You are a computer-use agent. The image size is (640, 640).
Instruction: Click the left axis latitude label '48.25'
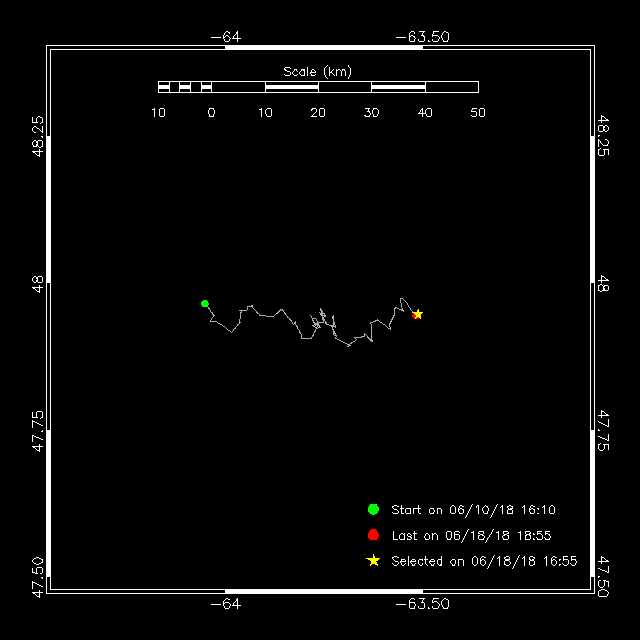pyautogui.click(x=37, y=136)
